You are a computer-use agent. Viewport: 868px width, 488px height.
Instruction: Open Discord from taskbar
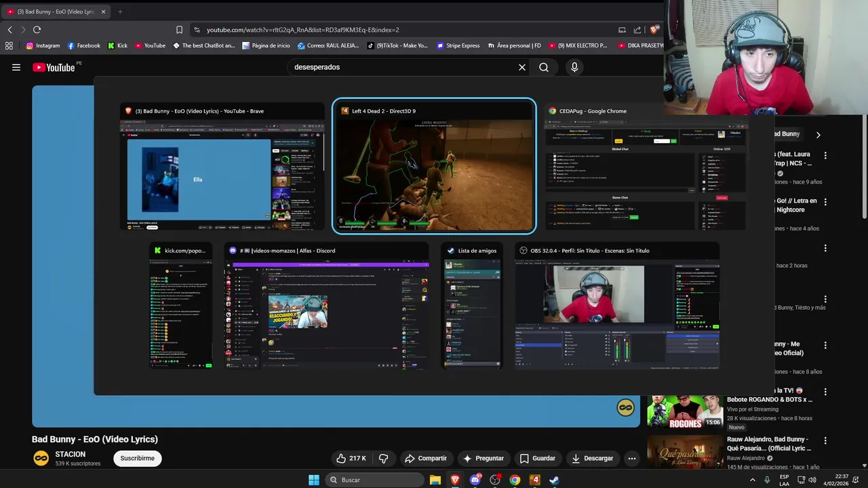[475, 480]
